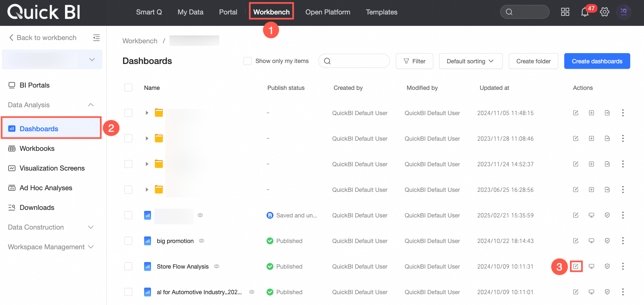The width and height of the screenshot is (644, 305).
Task: Collapse the sidebar using the menu-fold icon
Action: tap(96, 38)
